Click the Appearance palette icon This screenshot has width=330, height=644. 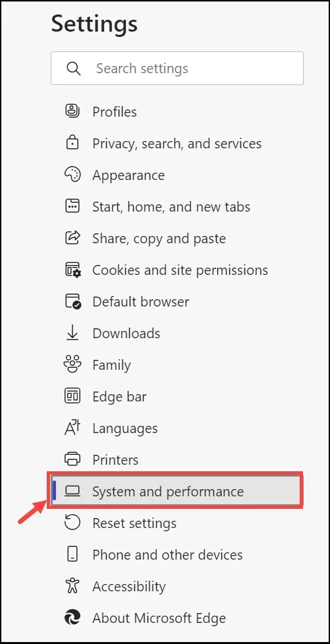click(72, 175)
